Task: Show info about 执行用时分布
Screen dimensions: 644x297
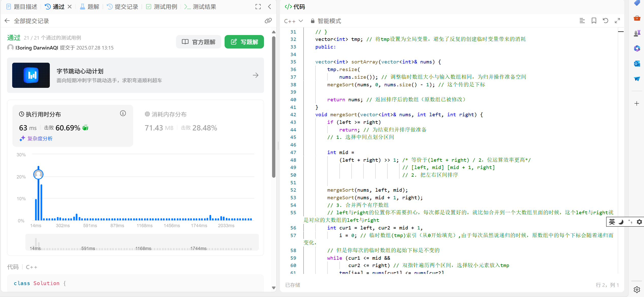Action: click(x=123, y=113)
